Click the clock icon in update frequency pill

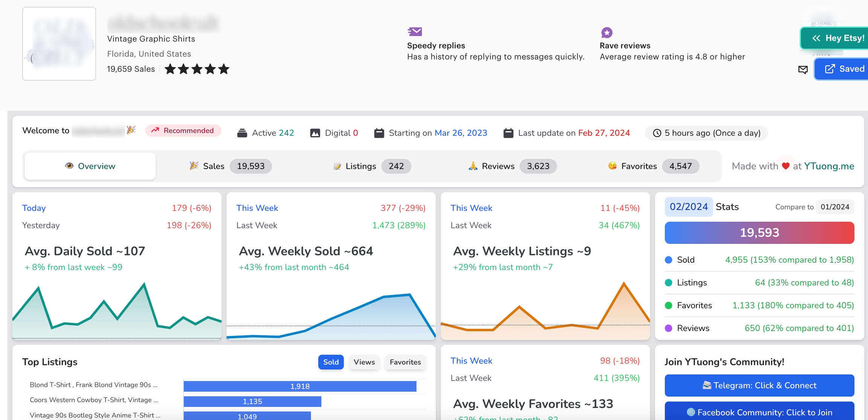pyautogui.click(x=657, y=133)
